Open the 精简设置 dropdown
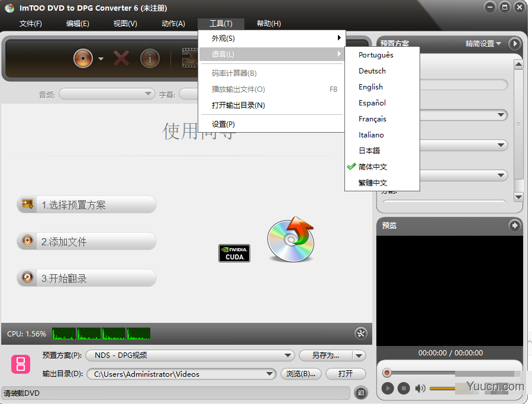Screen dimensions: 532x404 pos(483,43)
